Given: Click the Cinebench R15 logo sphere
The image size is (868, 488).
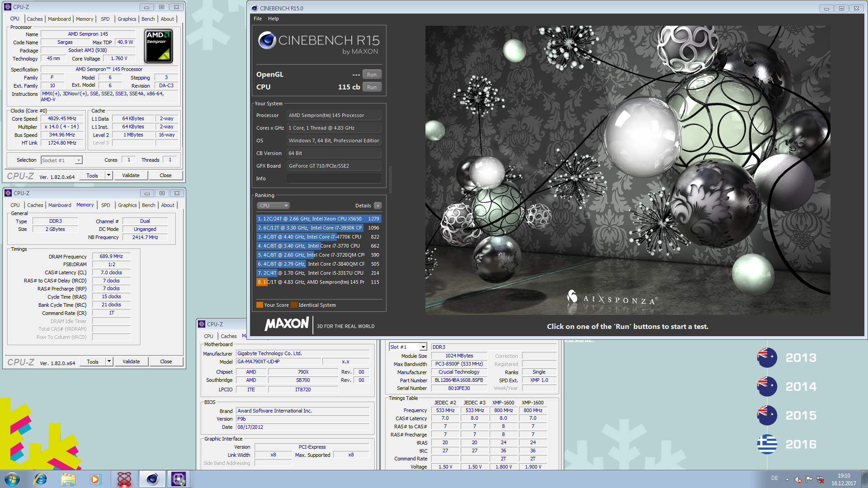Looking at the screenshot, I should pyautogui.click(x=267, y=40).
